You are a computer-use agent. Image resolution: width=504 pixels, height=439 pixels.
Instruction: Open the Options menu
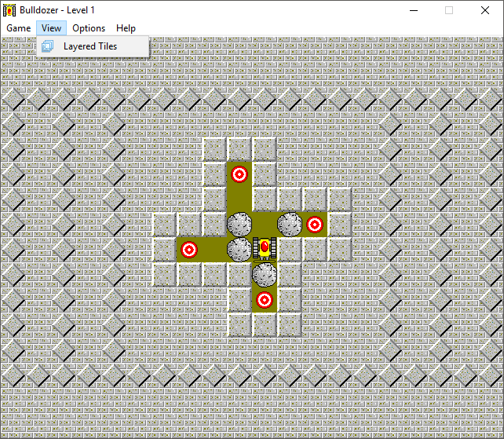[89, 28]
